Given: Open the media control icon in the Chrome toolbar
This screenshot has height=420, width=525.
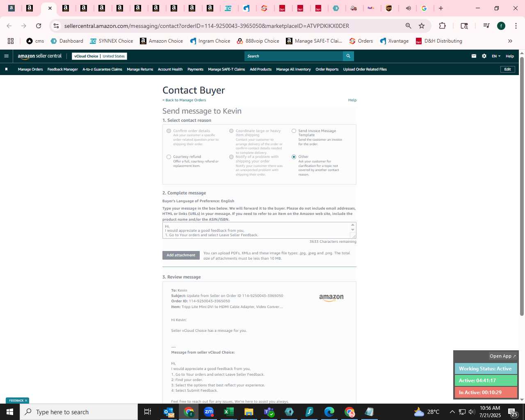Looking at the screenshot, I should click(x=486, y=26).
